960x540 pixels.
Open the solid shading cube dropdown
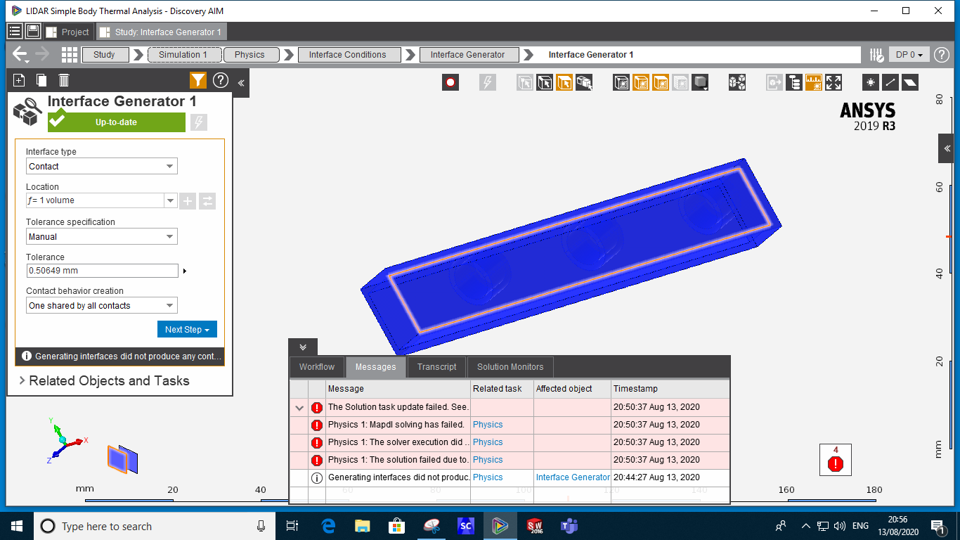point(700,82)
